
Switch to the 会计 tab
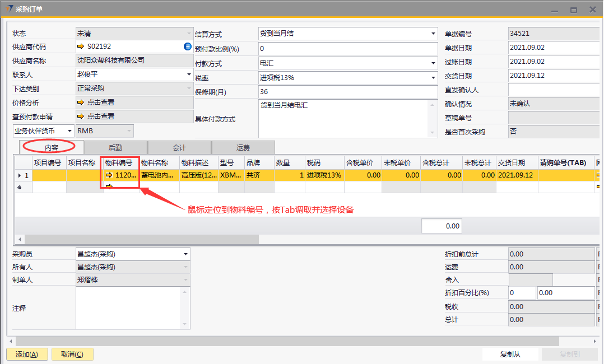(x=179, y=147)
